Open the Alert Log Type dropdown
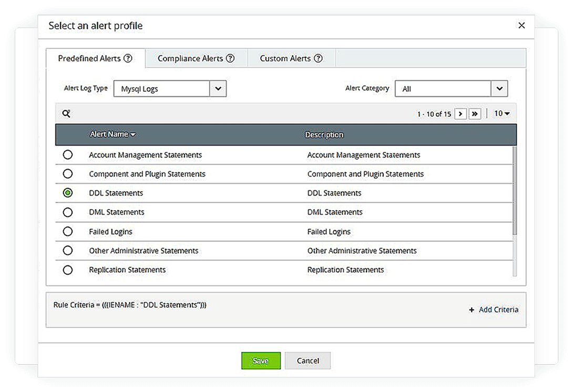Screen dimensions: 573x392 (218, 89)
